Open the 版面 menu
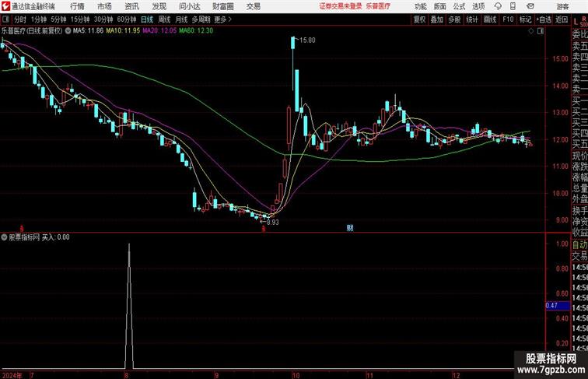The width and height of the screenshot is (588, 379). point(440,6)
